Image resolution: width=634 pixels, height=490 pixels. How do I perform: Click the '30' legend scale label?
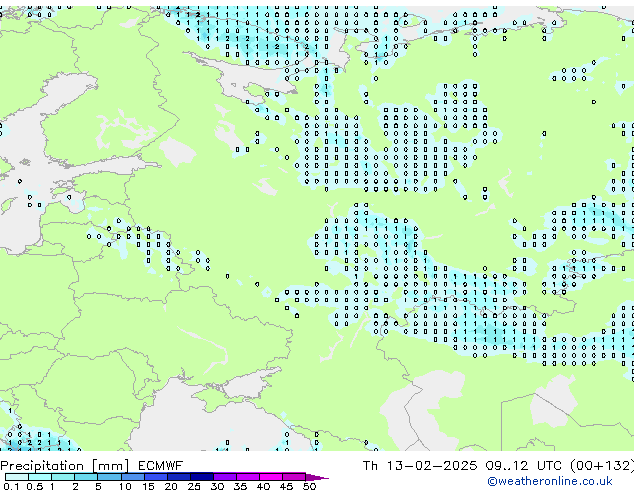tap(217, 486)
